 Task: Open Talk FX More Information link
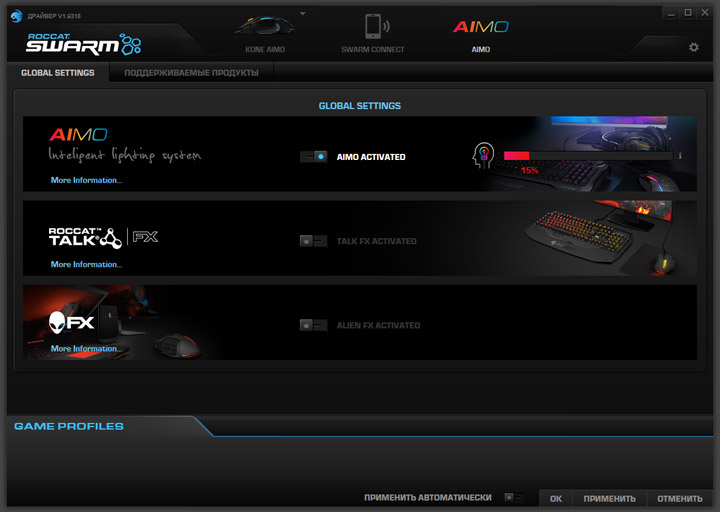[x=86, y=264]
